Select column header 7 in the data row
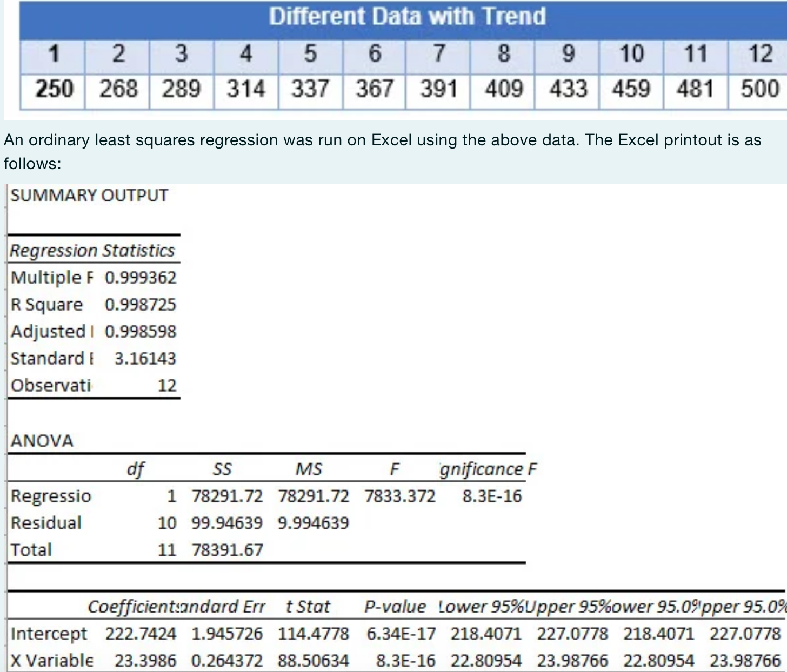 click(x=438, y=53)
